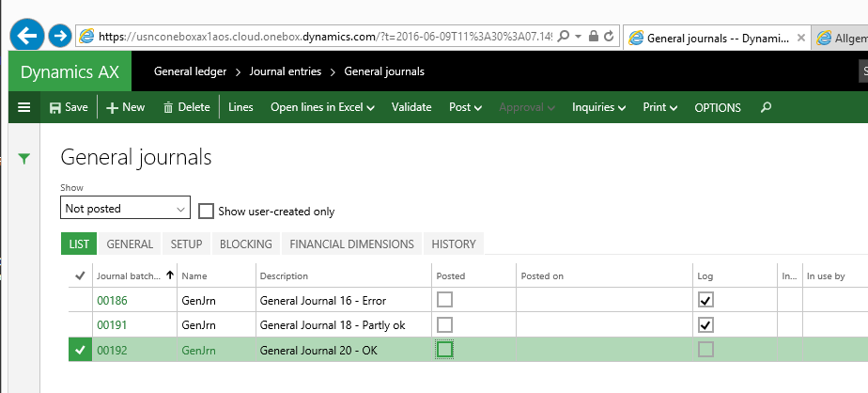Click the browser refresh icon
The height and width of the screenshot is (393, 868).
[609, 37]
